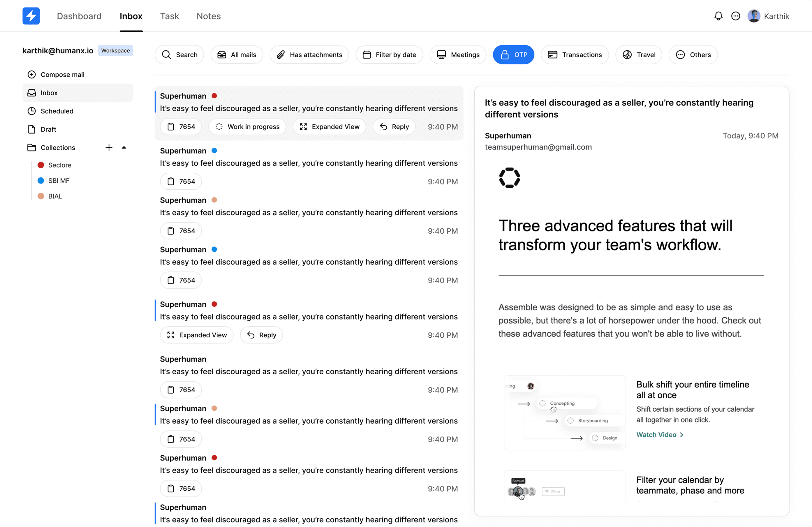
Task: Toggle the OTP filter chip
Action: click(513, 54)
